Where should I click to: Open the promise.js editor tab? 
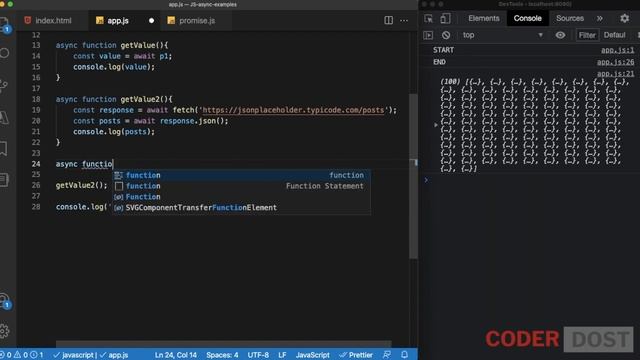pos(197,20)
